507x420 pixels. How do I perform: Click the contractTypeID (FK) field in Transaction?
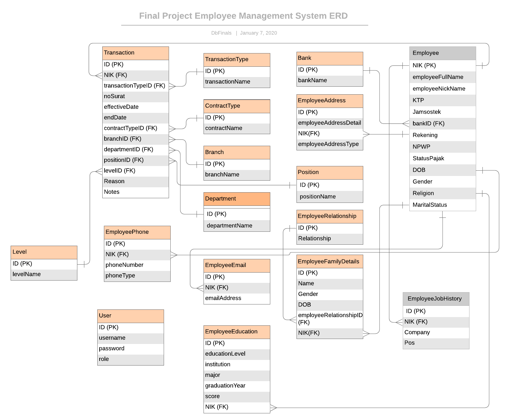135,128
